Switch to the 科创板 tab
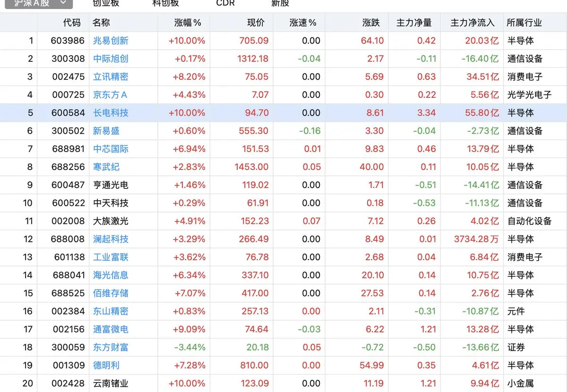 (x=165, y=3)
